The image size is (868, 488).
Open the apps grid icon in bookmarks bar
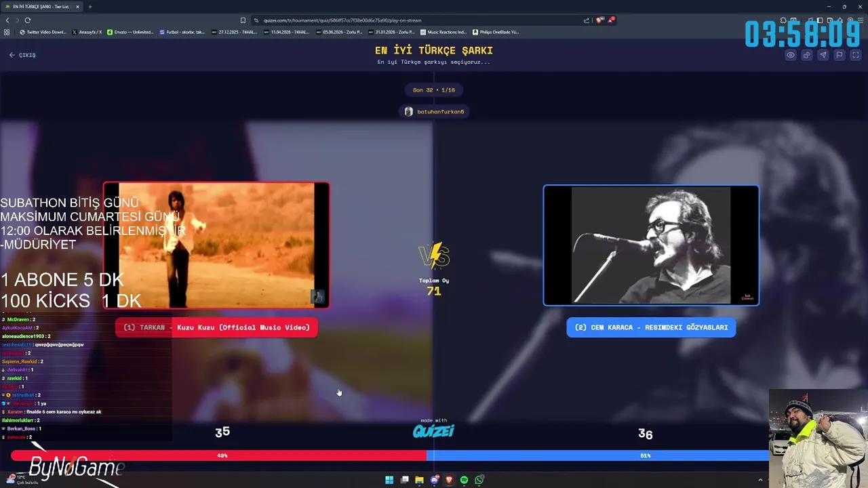point(7,32)
